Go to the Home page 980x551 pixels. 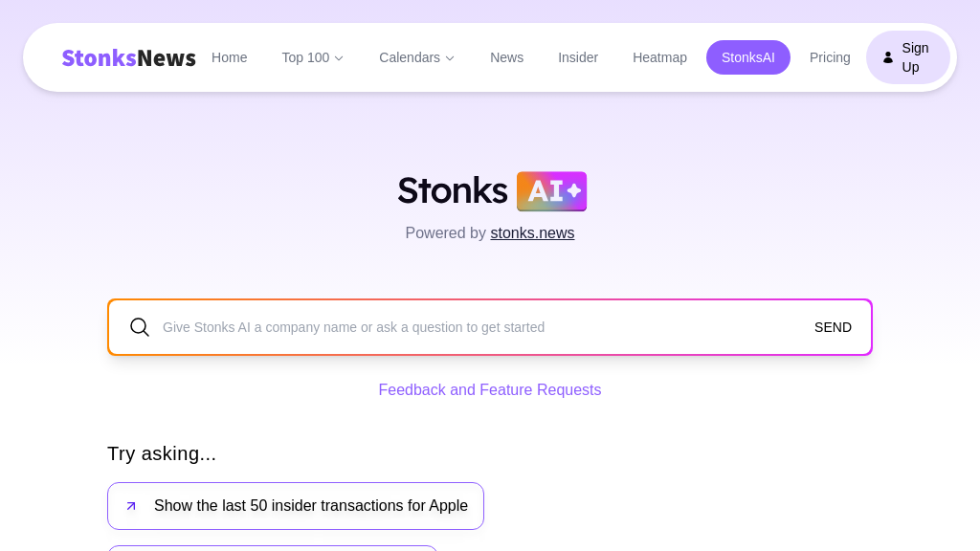[x=230, y=57]
